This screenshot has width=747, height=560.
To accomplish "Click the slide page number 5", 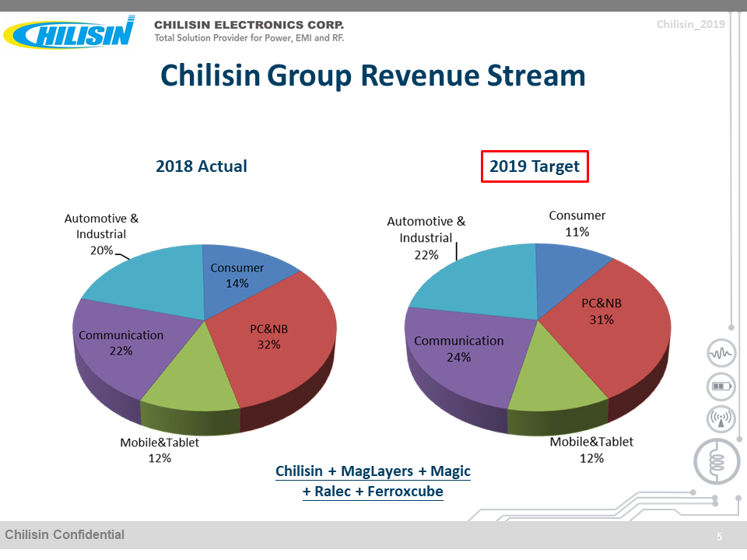I will [x=719, y=537].
